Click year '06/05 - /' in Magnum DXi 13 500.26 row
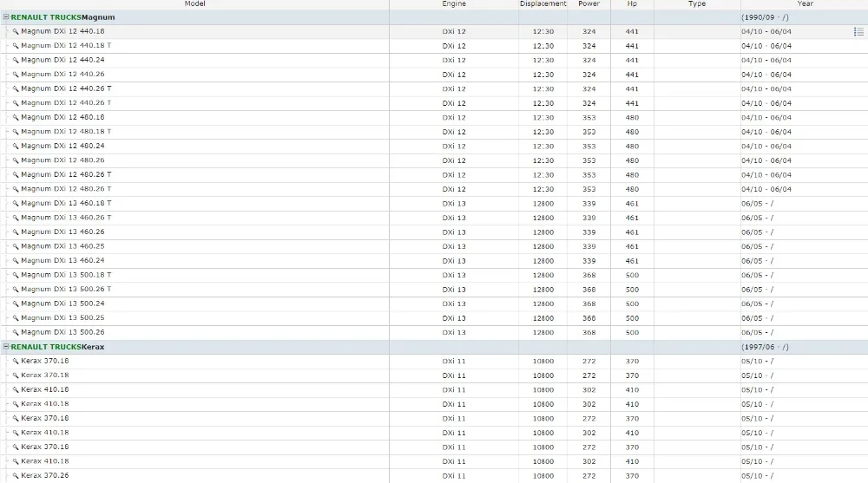Image resolution: width=868 pixels, height=483 pixels. click(x=757, y=333)
